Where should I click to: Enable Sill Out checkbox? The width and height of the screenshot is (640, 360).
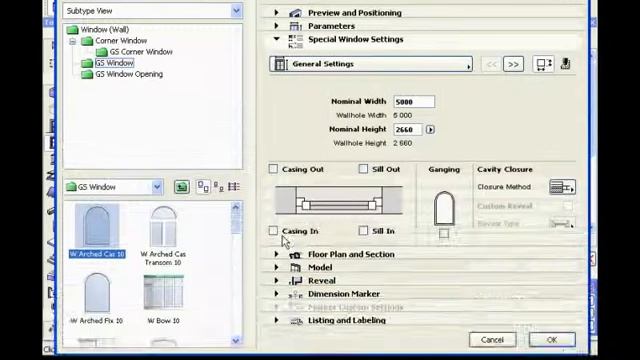pos(363,169)
